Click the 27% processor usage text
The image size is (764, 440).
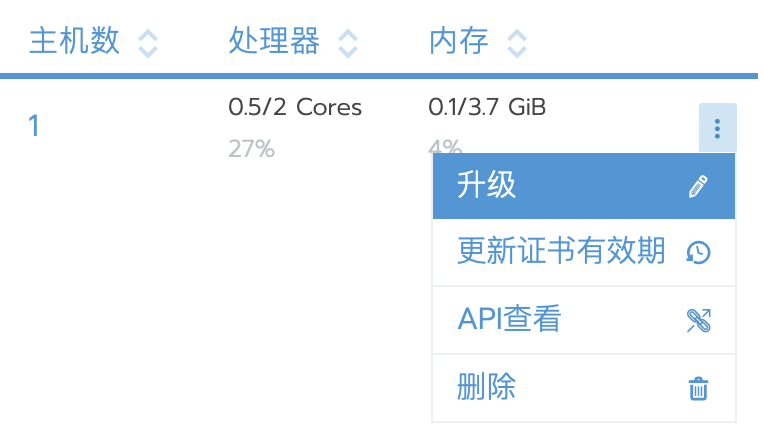(251, 149)
